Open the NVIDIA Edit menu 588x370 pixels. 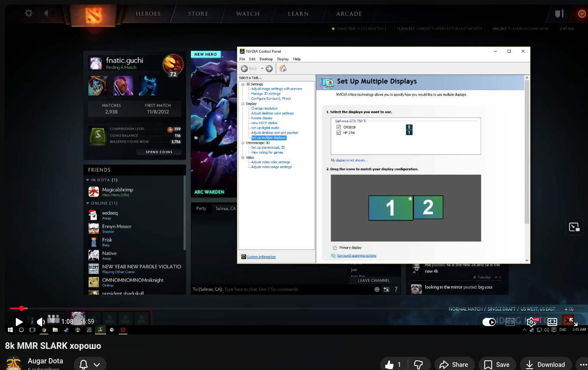click(x=252, y=59)
